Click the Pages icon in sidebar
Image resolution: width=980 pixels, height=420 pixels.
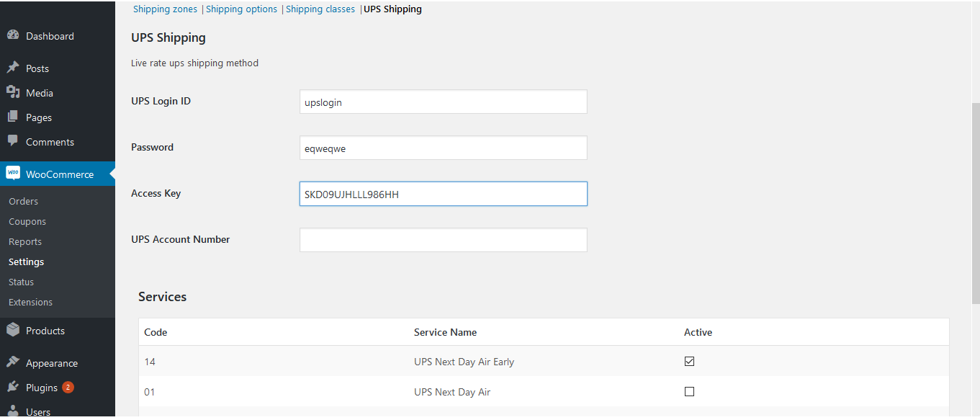click(13, 117)
